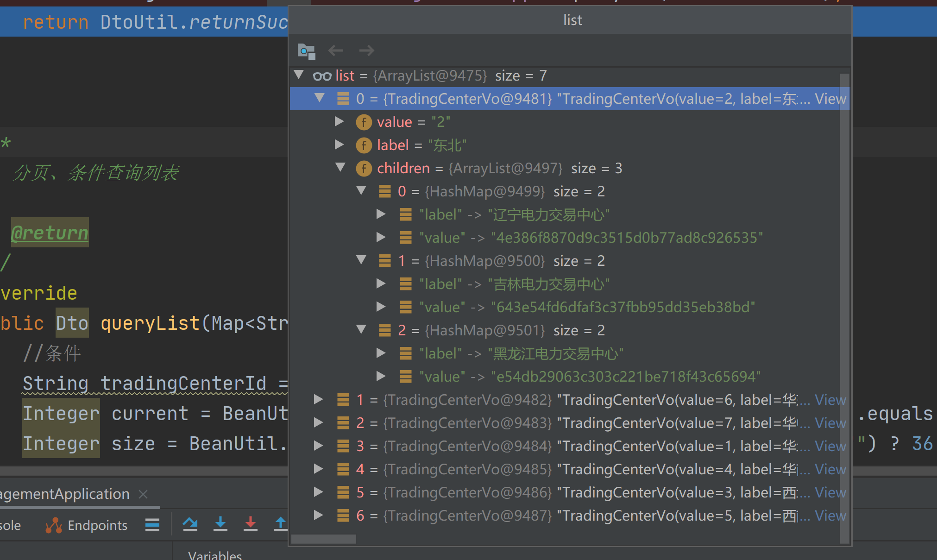The image size is (937, 560).
Task: Select value "e54db29063c303c221be718f43c65694" row
Action: 570,377
